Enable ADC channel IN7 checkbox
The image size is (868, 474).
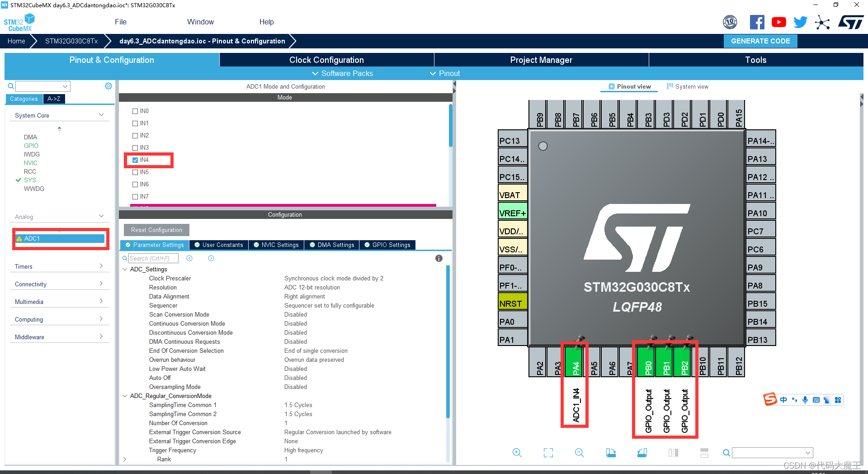(x=135, y=197)
